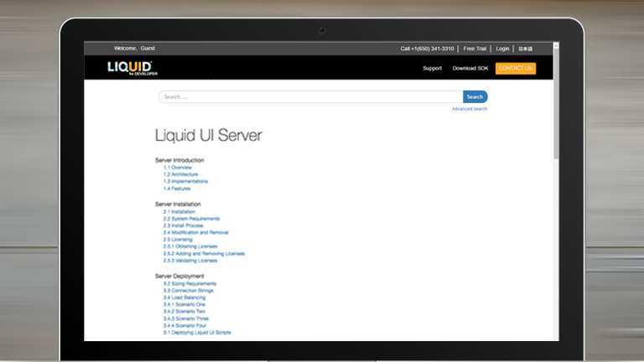Click the Login link

(502, 49)
